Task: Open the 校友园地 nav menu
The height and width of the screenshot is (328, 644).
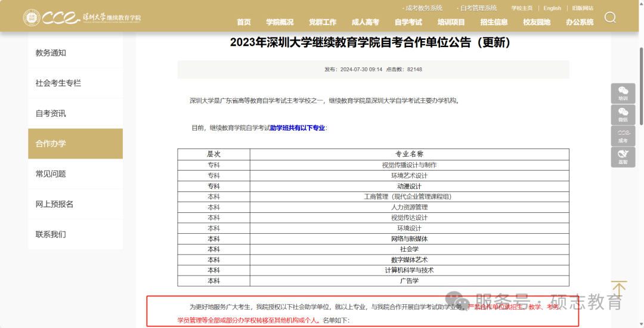Action: click(x=537, y=22)
